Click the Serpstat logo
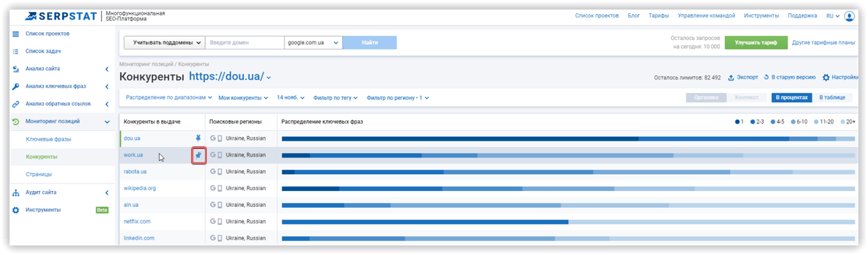This screenshot has width=868, height=255. [x=62, y=15]
